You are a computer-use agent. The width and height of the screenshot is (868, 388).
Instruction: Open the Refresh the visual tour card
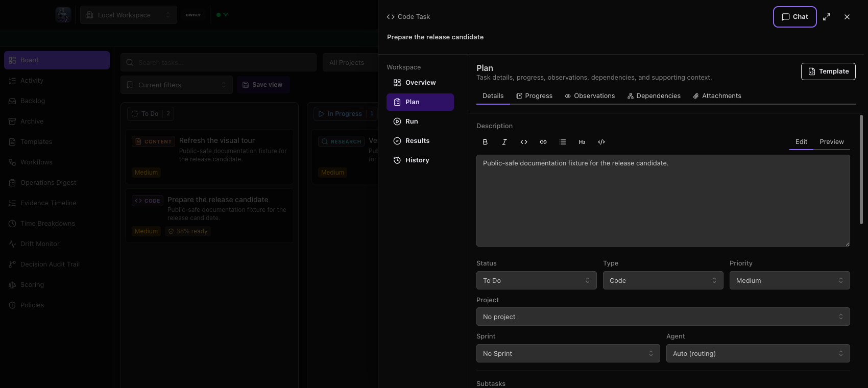(x=209, y=157)
